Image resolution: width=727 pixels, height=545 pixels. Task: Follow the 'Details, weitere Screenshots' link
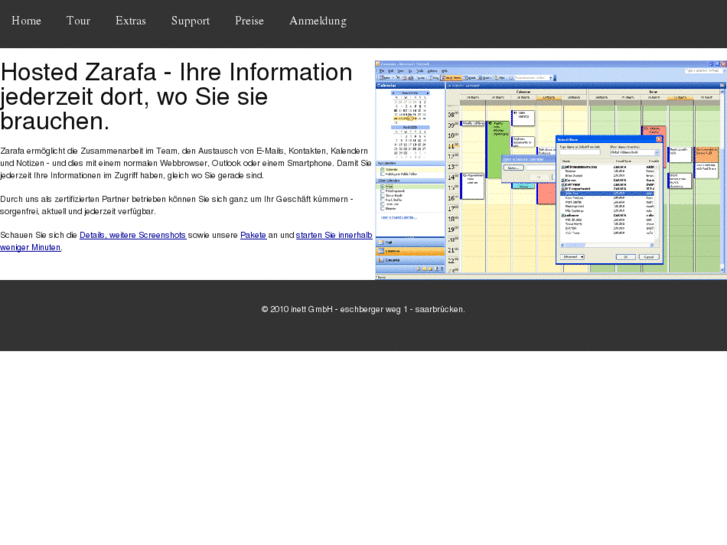(133, 235)
